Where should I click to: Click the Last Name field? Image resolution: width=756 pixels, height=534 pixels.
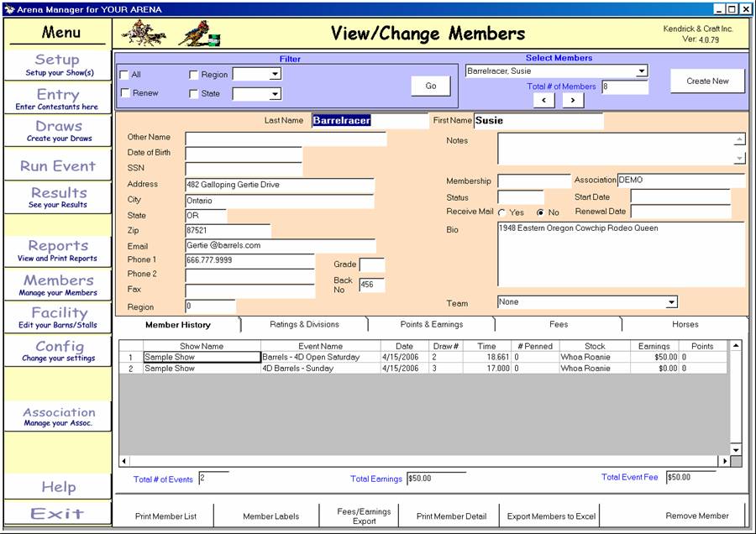click(x=370, y=121)
